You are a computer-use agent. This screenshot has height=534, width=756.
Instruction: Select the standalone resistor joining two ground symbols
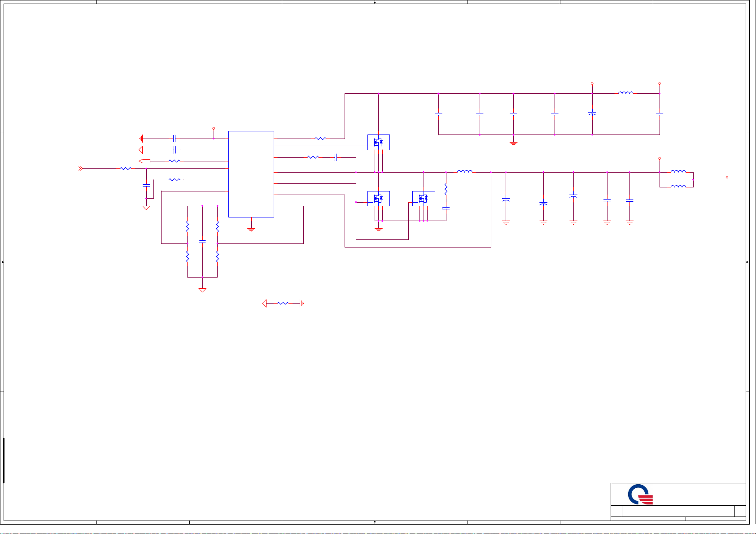(x=283, y=304)
